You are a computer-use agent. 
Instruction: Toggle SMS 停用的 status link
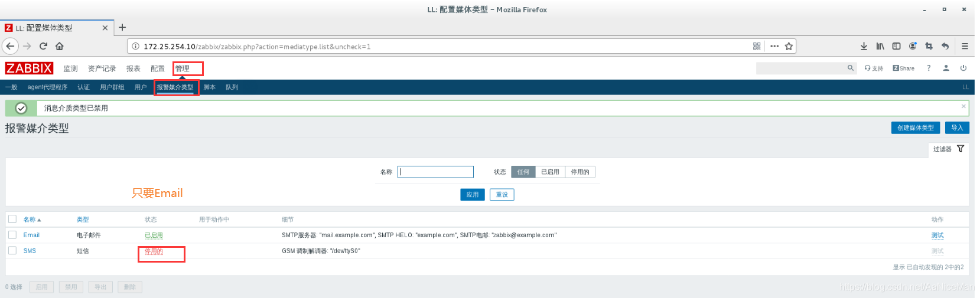tap(154, 251)
